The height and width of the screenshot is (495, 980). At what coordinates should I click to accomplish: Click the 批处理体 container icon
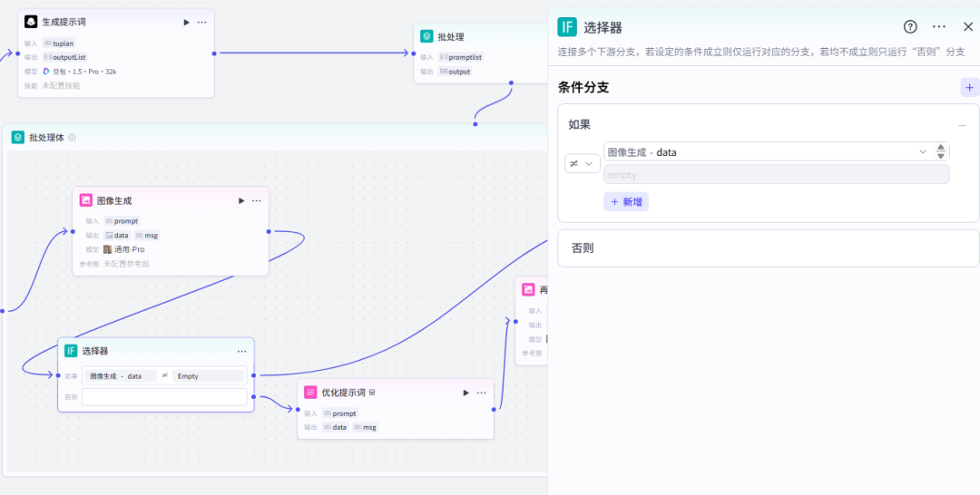18,137
